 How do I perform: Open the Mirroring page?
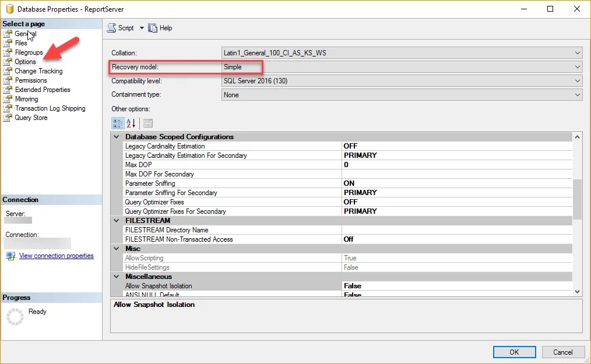[26, 99]
